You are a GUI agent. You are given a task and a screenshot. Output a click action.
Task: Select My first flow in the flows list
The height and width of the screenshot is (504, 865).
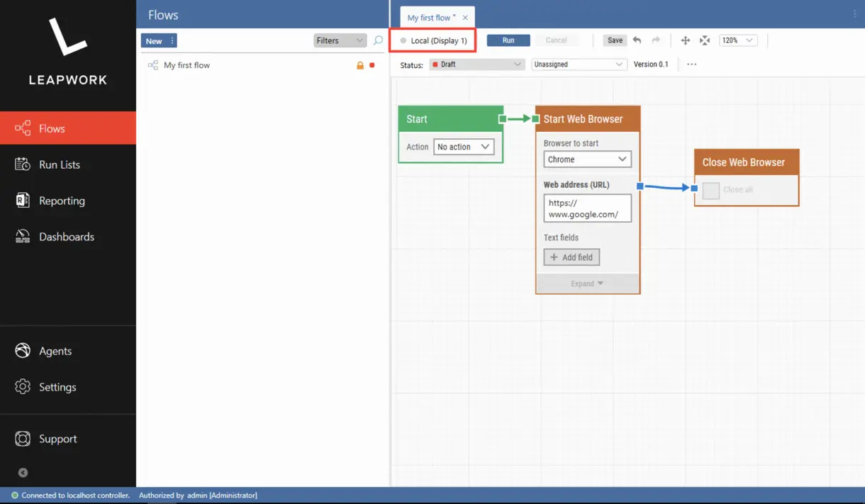point(186,65)
